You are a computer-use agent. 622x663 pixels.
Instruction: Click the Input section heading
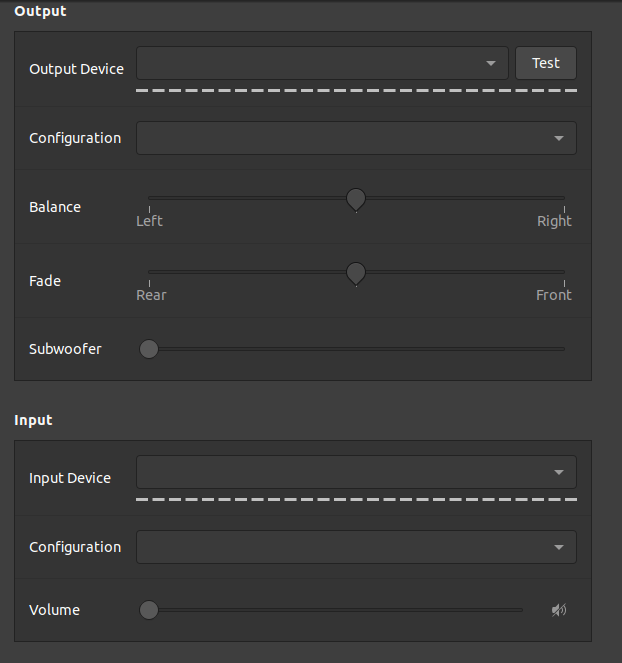pyautogui.click(x=33, y=420)
